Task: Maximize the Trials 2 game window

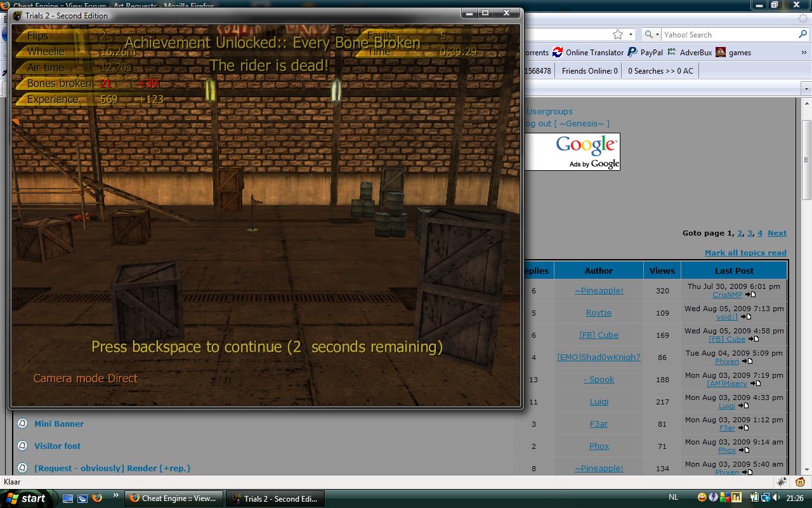Action: [485, 13]
